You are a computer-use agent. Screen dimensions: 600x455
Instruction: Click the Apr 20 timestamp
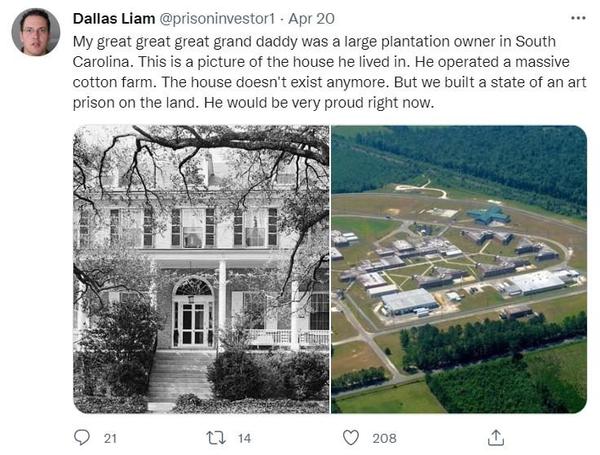point(311,19)
